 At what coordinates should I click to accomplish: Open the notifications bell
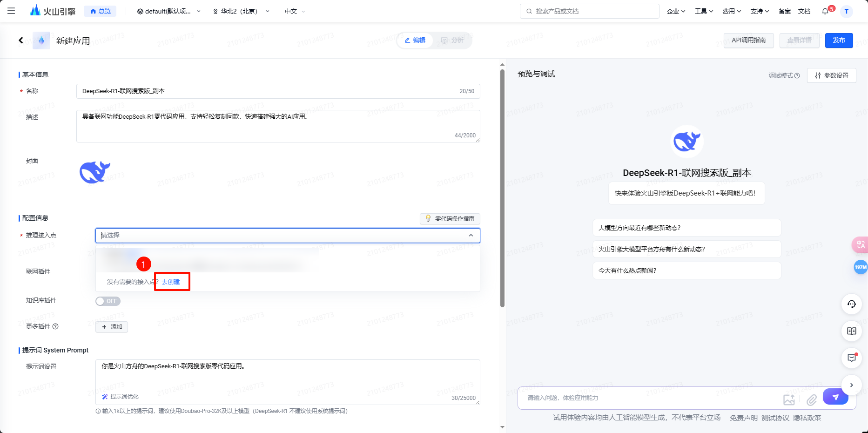[826, 11]
